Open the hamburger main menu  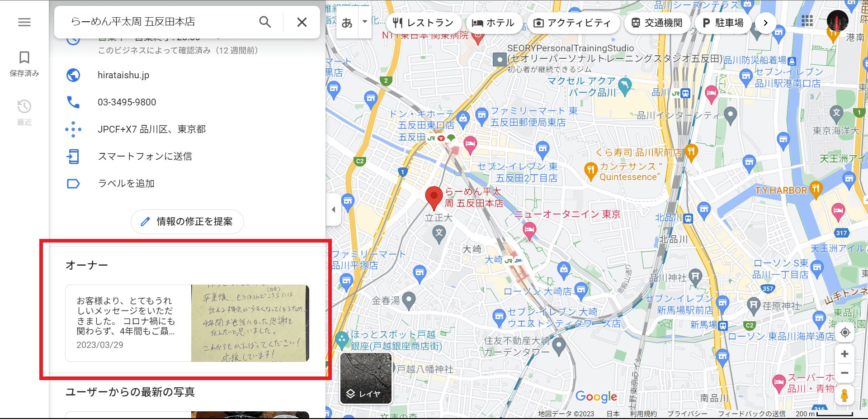click(24, 22)
